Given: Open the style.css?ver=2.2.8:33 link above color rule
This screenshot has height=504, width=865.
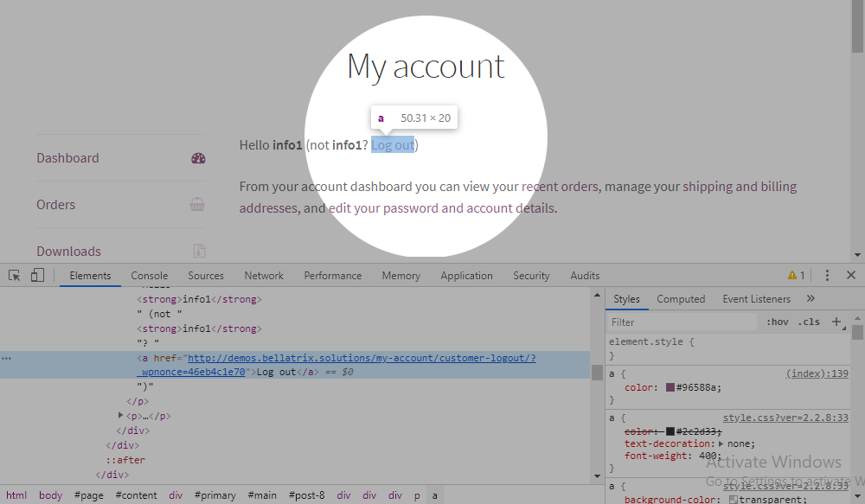Looking at the screenshot, I should 785,418.
